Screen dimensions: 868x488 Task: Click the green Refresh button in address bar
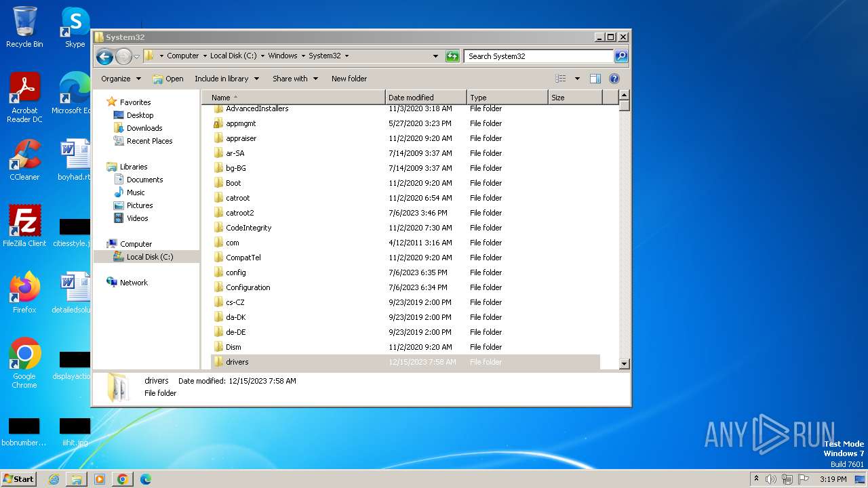point(452,56)
